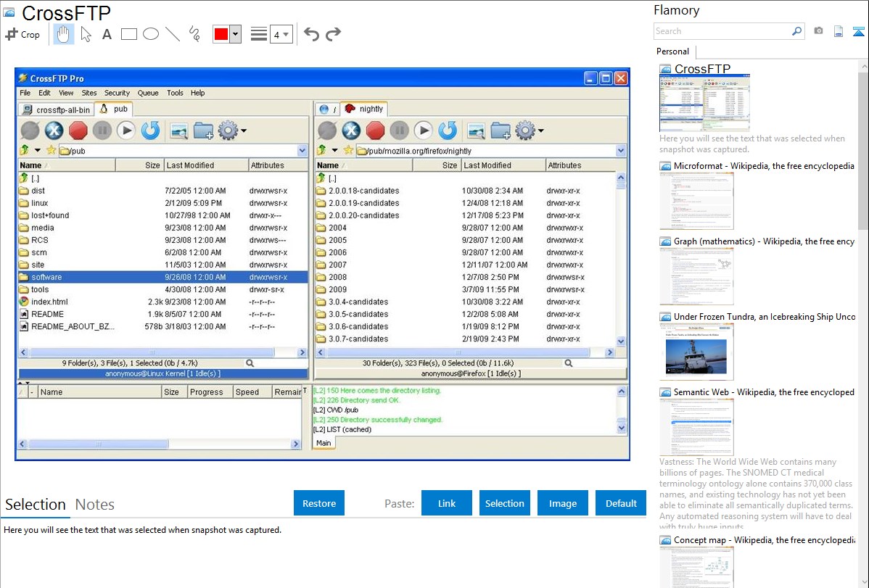Image resolution: width=869 pixels, height=588 pixels.
Task: Sort left pane by Last Modified column
Action: [x=206, y=165]
